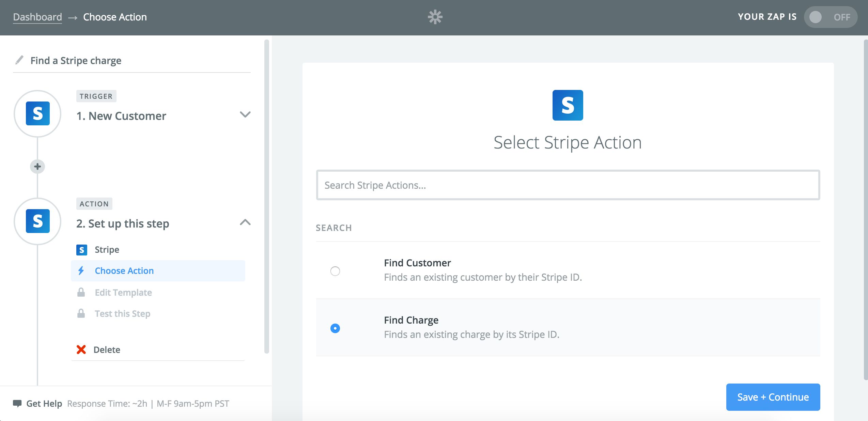The image size is (868, 421).
Task: Click the lock icon beside Test this Step
Action: click(x=81, y=313)
